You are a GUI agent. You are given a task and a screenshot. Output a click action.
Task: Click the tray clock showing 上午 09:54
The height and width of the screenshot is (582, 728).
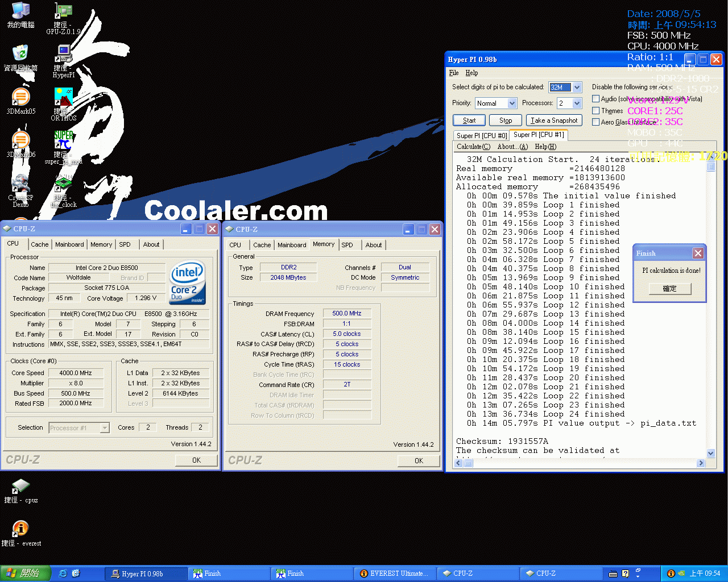tap(705, 573)
